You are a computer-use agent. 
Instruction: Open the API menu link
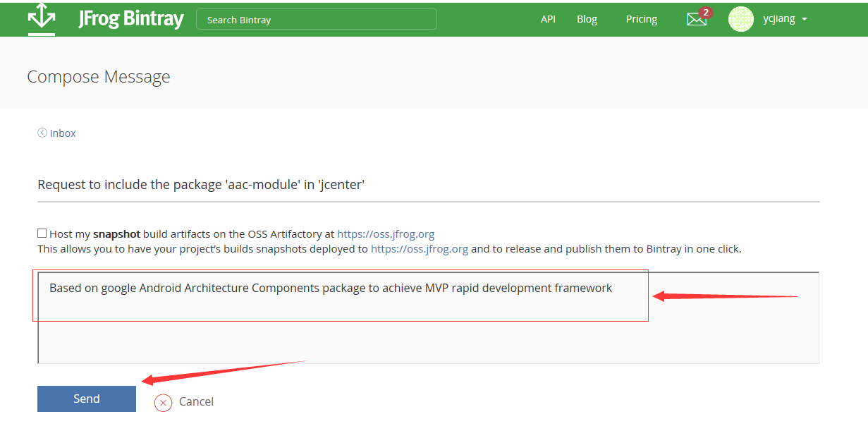click(x=548, y=19)
